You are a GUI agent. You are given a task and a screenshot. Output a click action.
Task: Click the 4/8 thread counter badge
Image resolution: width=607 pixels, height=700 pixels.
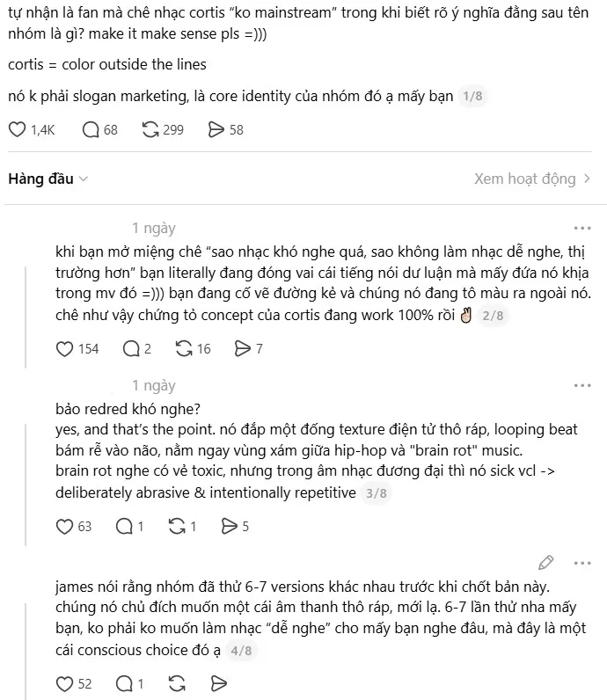240,652
